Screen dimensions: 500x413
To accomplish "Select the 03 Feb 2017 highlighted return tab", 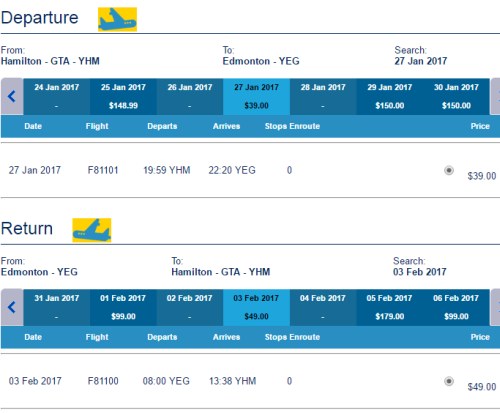I will (x=256, y=307).
